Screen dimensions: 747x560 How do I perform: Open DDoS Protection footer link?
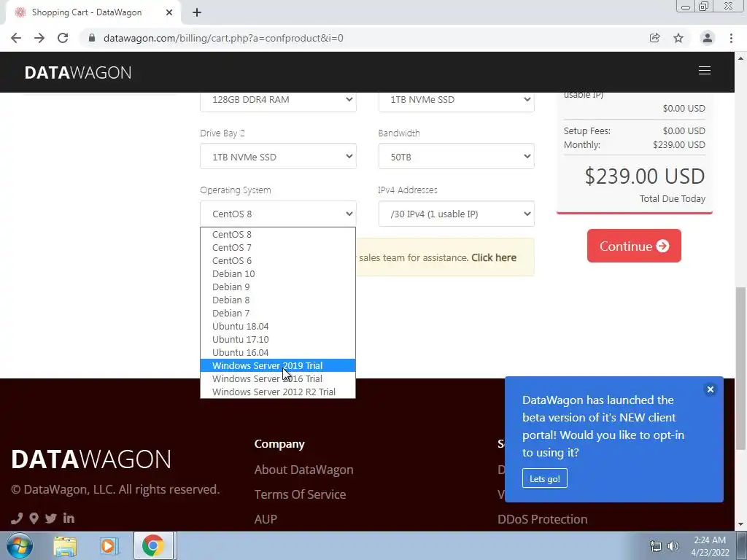(542, 519)
